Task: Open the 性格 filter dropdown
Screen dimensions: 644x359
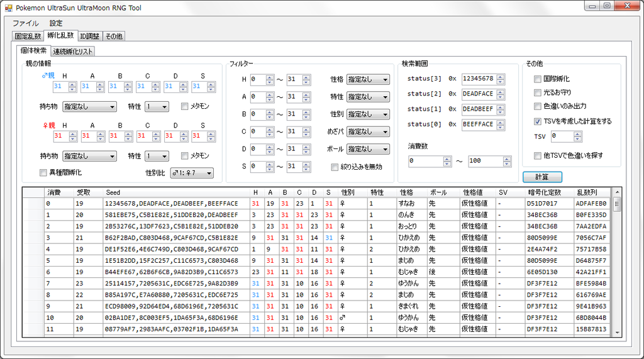Action: click(x=368, y=79)
